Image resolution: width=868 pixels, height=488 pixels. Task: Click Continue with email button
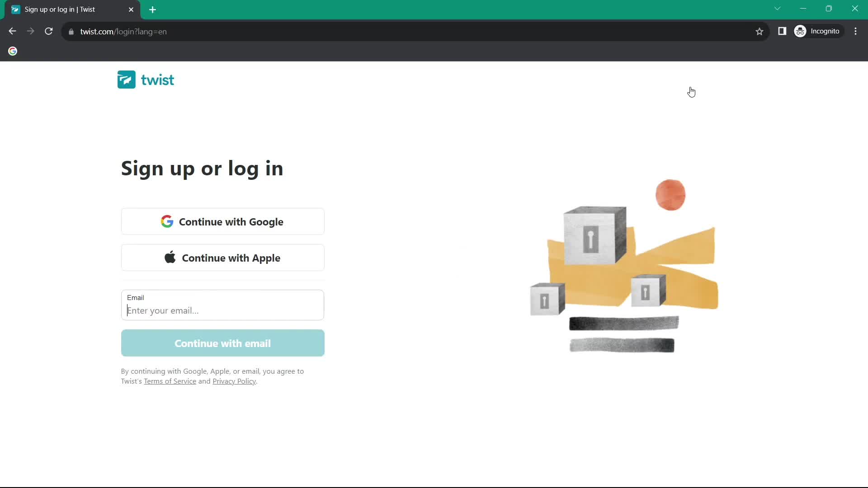point(222,343)
